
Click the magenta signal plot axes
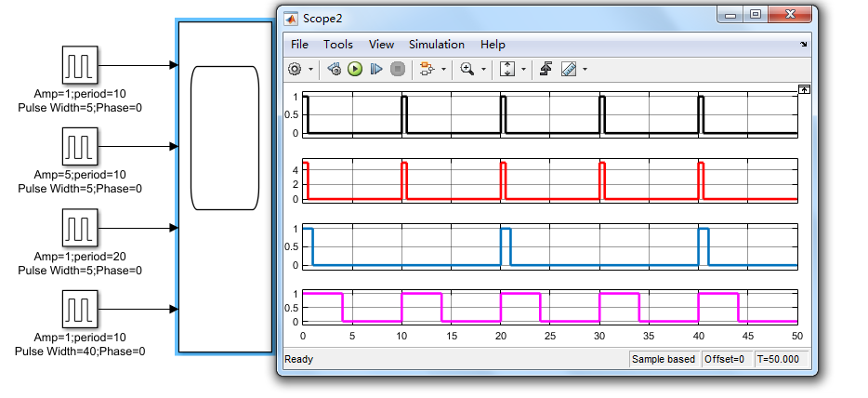click(x=549, y=307)
